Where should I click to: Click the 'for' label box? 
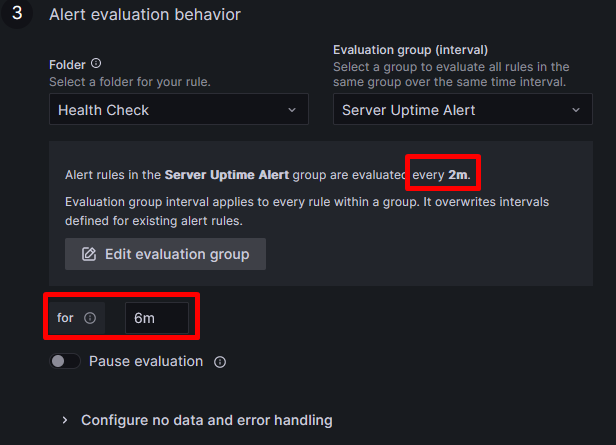(77, 318)
